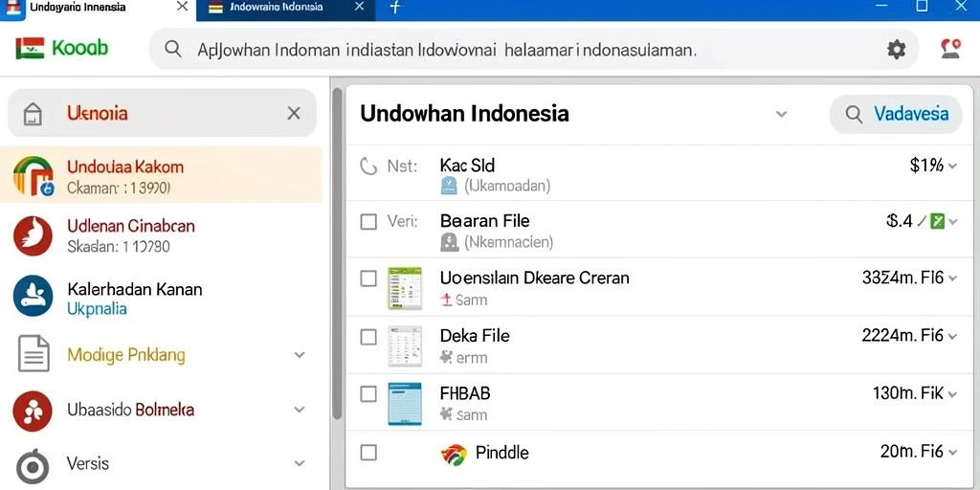Click colorful Pinddle icon
The height and width of the screenshot is (490, 980).
click(x=454, y=453)
